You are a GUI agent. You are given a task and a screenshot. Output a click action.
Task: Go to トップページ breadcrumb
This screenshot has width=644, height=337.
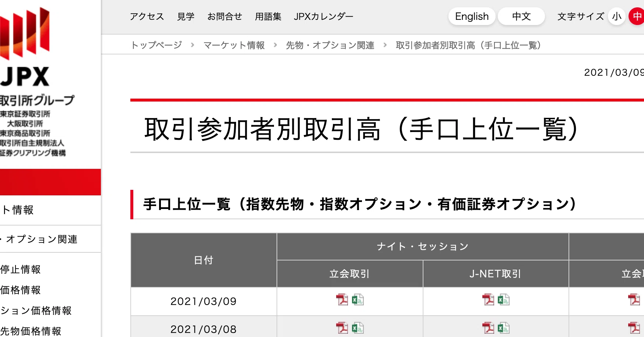[156, 45]
